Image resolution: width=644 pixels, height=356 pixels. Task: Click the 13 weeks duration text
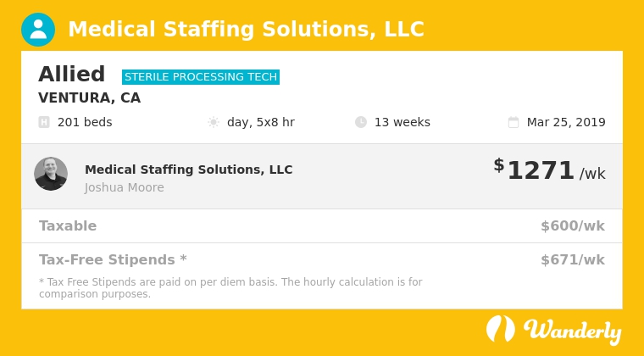pos(402,122)
